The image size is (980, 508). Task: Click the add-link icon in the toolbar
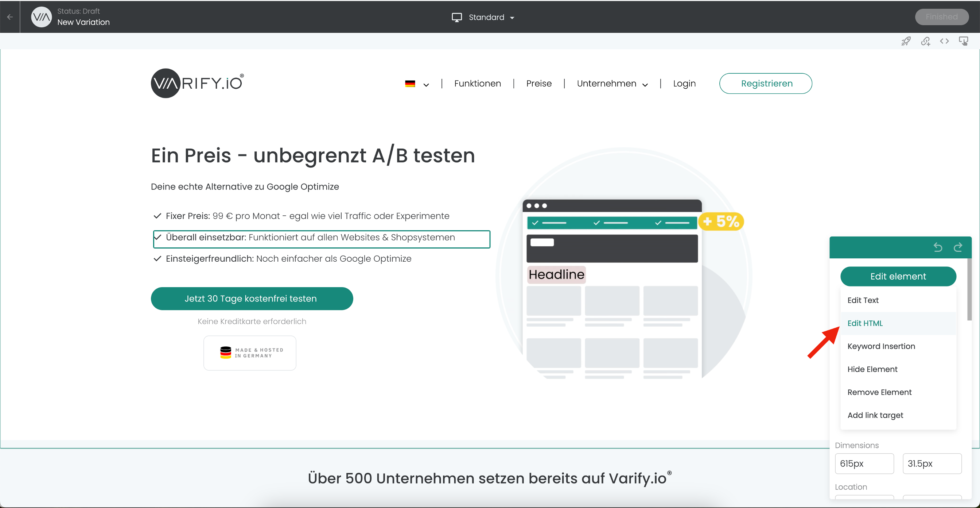(925, 41)
